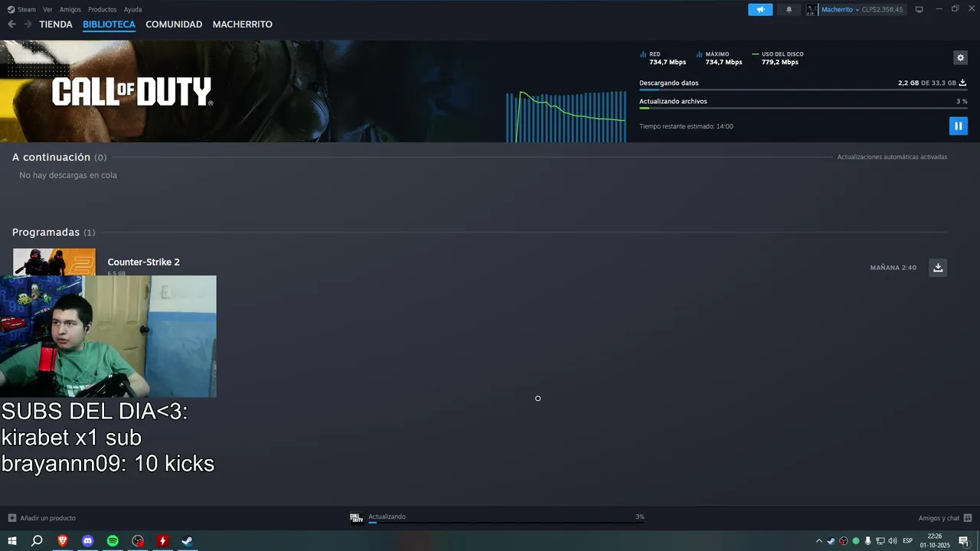Image resolution: width=980 pixels, height=551 pixels.
Task: Click the Call of Duty icon in bottom bar
Action: (x=356, y=517)
